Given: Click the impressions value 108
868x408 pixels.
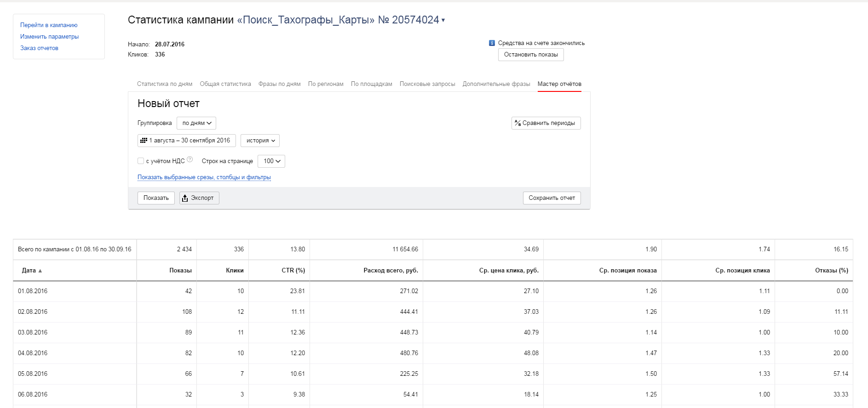Looking at the screenshot, I should 187,312.
